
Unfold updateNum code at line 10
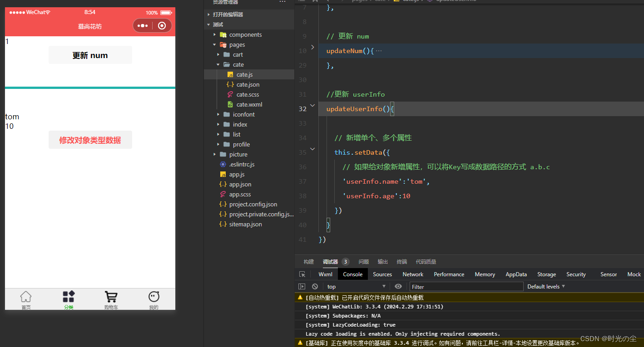[x=312, y=47]
